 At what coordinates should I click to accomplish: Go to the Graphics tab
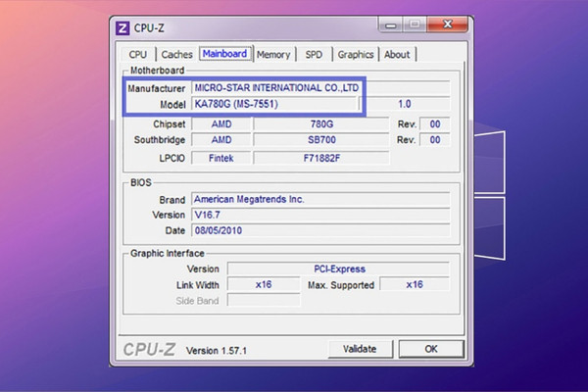[356, 55]
